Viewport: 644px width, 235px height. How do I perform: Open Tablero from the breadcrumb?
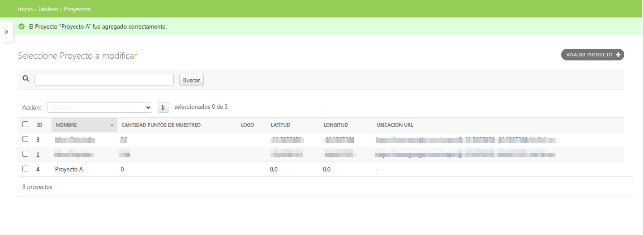point(48,9)
